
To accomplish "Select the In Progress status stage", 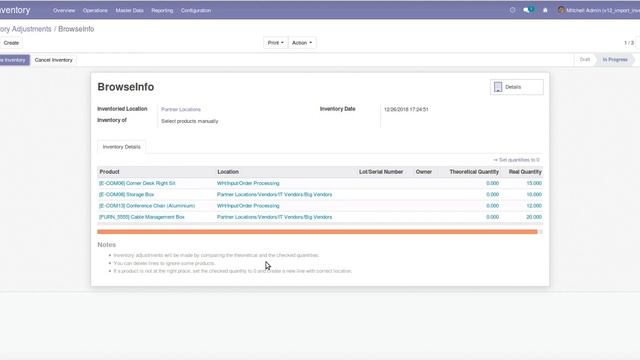I will (615, 60).
